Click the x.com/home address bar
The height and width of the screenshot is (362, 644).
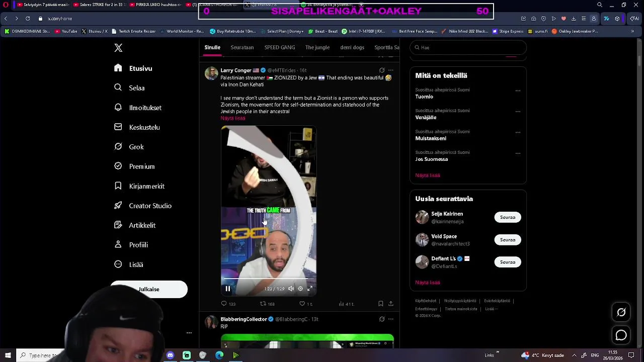[x=60, y=19]
